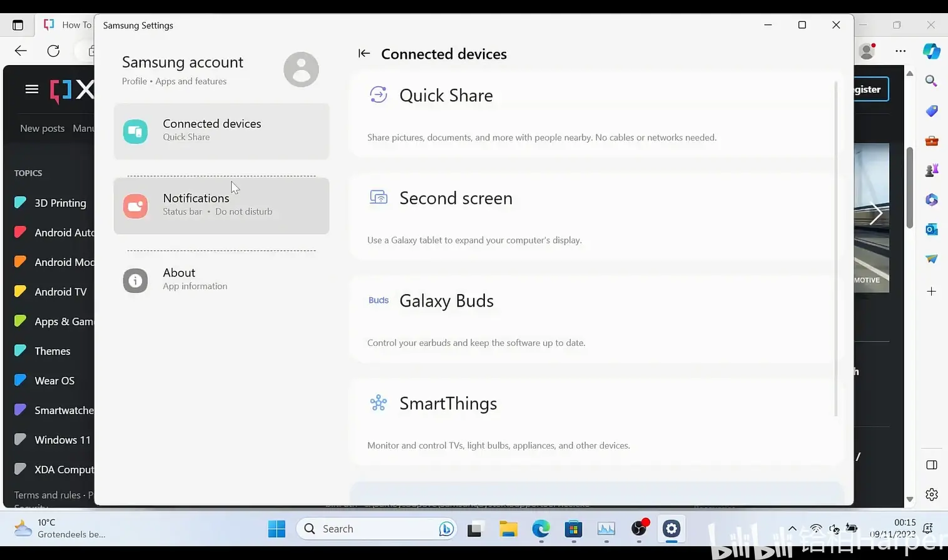Open Edge sidebar Drop paper-plane icon
The width and height of the screenshot is (948, 560).
(932, 258)
